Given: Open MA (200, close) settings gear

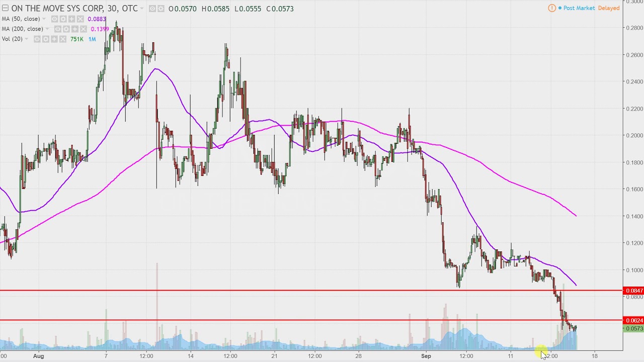Looking at the screenshot, I should coord(66,29).
